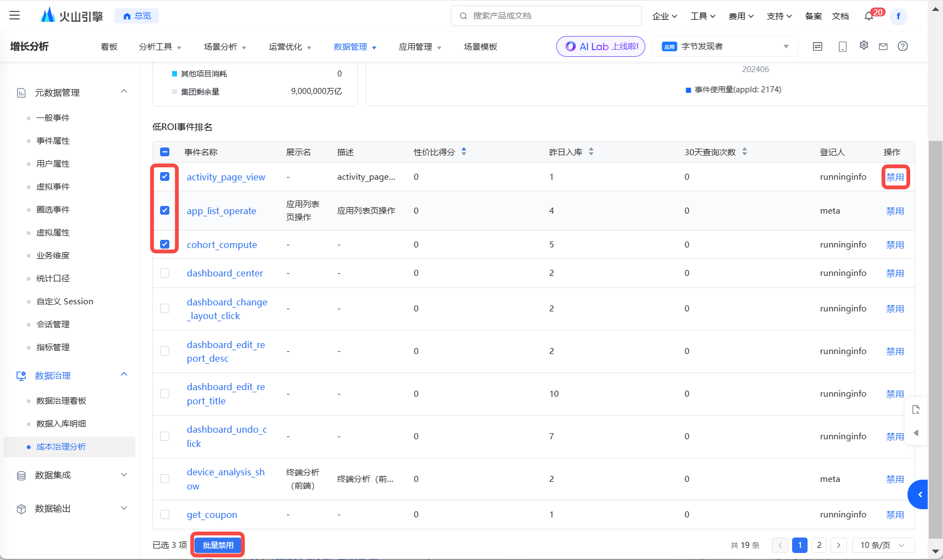Click the vertical page scrollbar
The image size is (943, 560).
click(936, 339)
